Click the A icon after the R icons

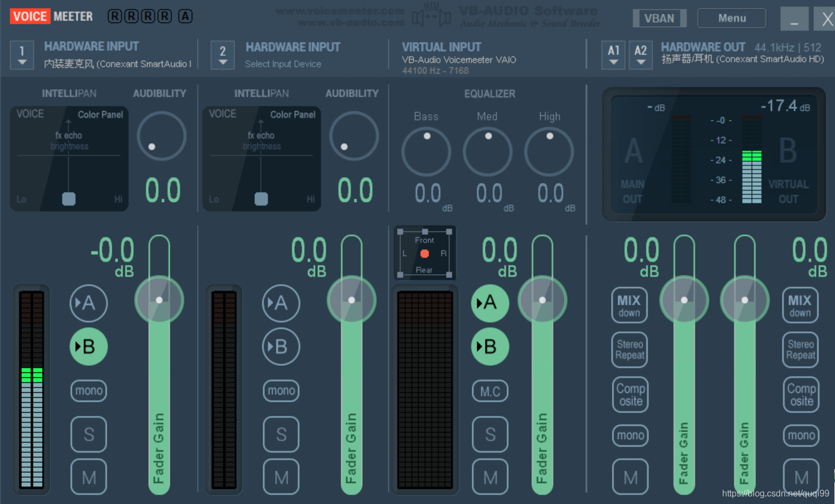coord(185,17)
